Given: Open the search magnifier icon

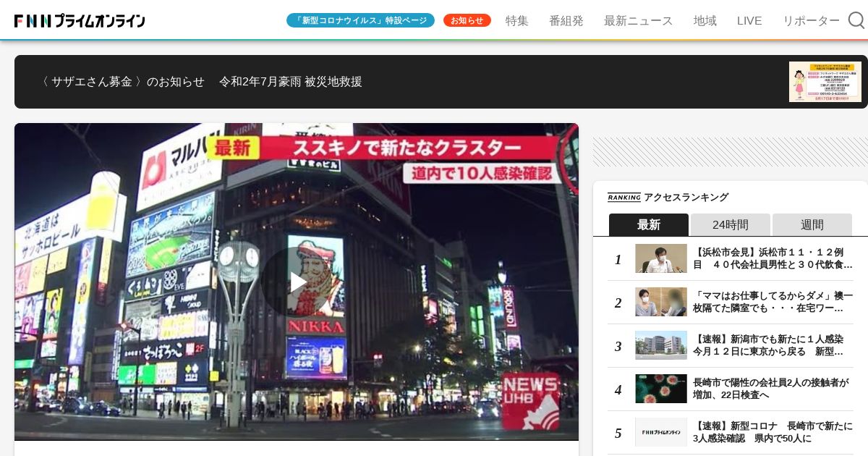Looking at the screenshot, I should click(856, 20).
